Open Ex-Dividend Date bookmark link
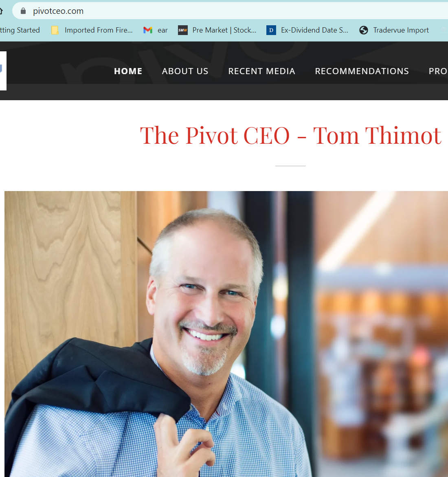 pos(314,30)
